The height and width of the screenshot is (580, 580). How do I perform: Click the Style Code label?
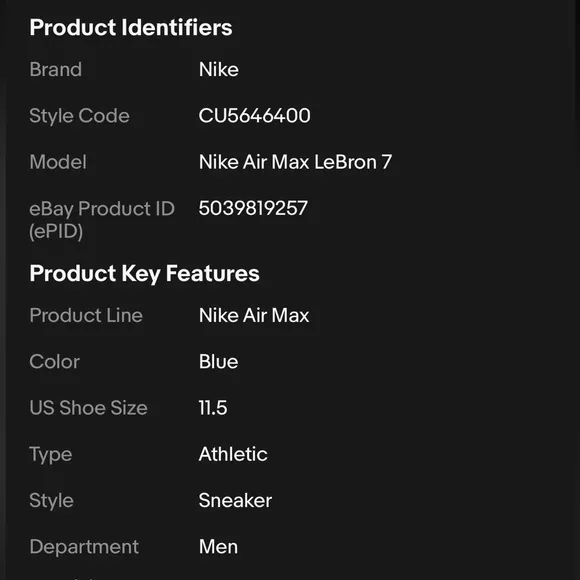(80, 116)
